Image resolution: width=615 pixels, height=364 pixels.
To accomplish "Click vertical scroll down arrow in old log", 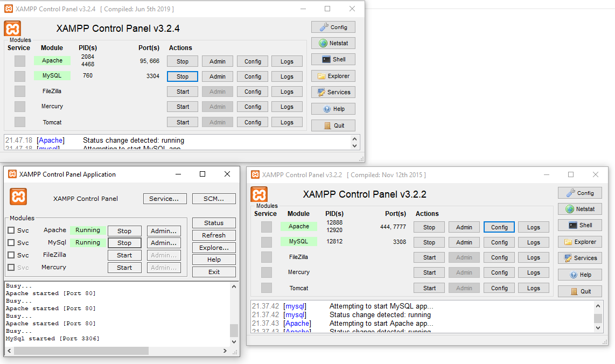I will pyautogui.click(x=234, y=341).
